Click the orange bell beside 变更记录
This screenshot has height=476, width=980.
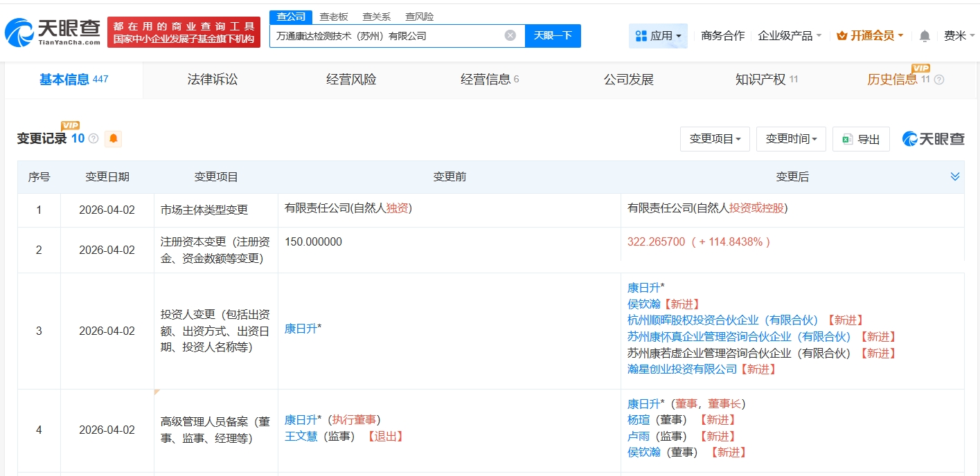[x=112, y=138]
